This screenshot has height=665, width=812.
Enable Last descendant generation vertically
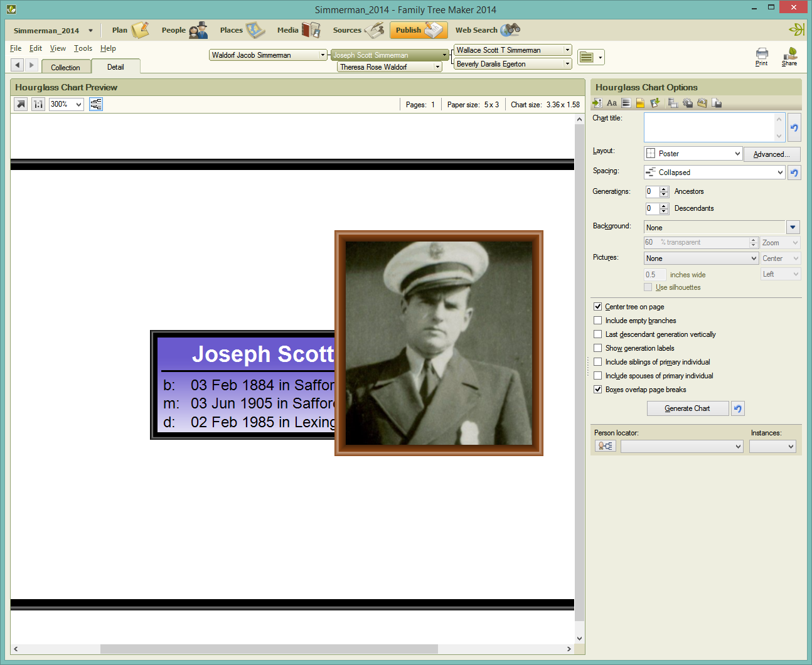point(597,334)
